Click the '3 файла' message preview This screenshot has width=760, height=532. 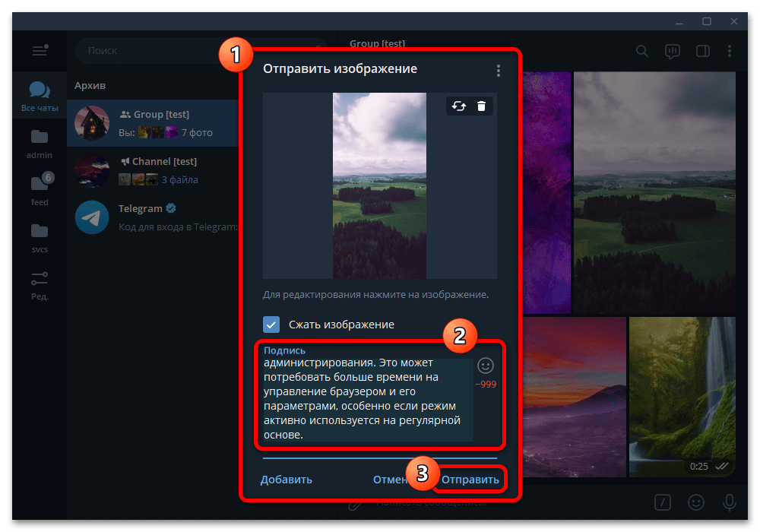(180, 180)
